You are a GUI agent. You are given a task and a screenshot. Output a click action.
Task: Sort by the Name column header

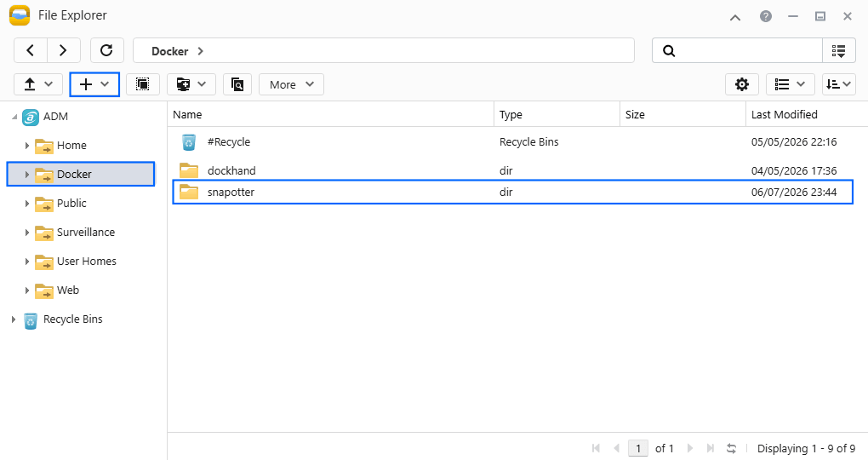tap(330, 115)
